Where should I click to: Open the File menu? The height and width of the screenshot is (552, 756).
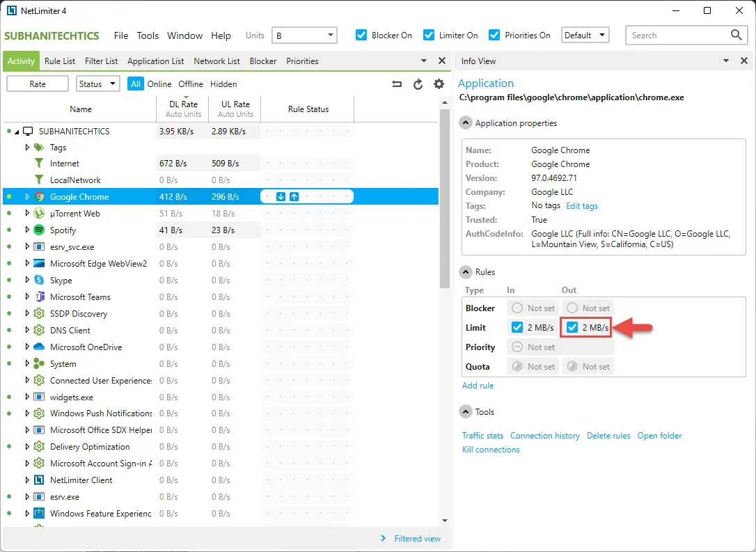click(x=121, y=36)
